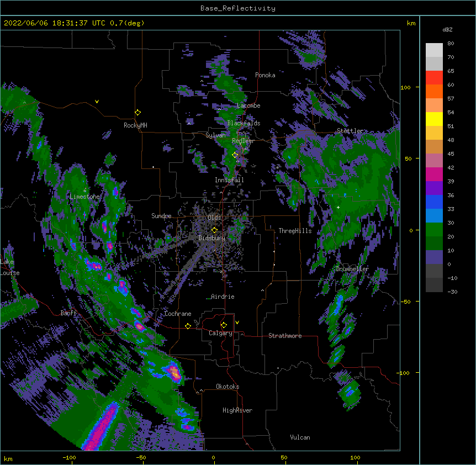Image resolution: width=476 pixels, height=465 pixels.
Task: Select the magenta 39-42 dBZ legend swatch
Action: (x=434, y=174)
